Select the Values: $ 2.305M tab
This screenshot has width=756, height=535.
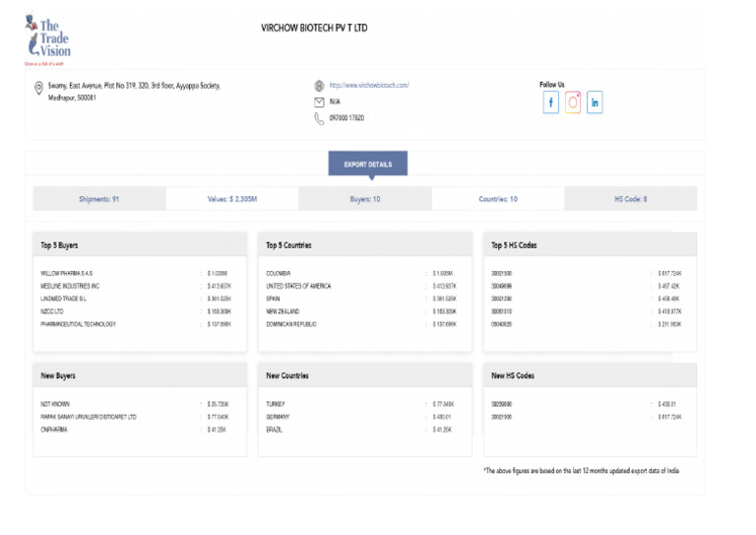[x=232, y=199]
